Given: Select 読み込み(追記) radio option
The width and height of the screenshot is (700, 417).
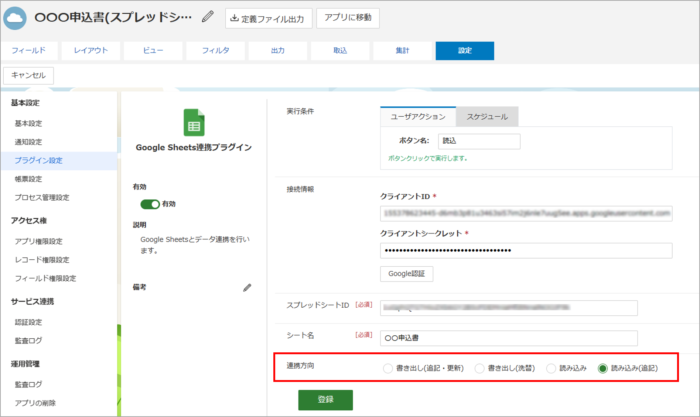Looking at the screenshot, I should pyautogui.click(x=603, y=368).
